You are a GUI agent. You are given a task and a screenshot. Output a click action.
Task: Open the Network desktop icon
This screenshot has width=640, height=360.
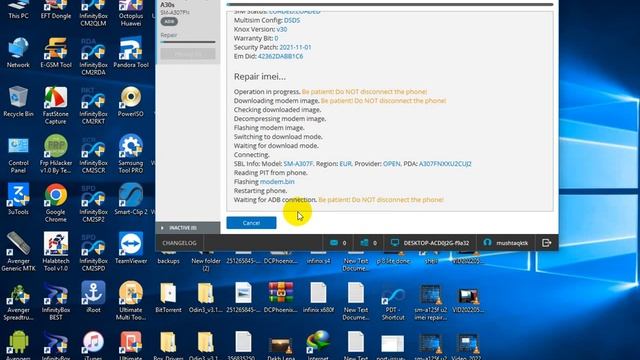tap(18, 52)
